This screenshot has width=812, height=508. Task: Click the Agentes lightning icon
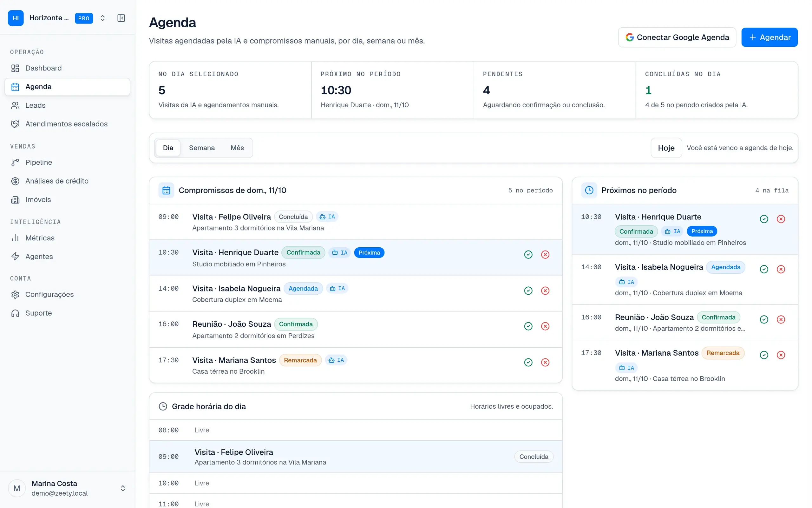(x=15, y=257)
